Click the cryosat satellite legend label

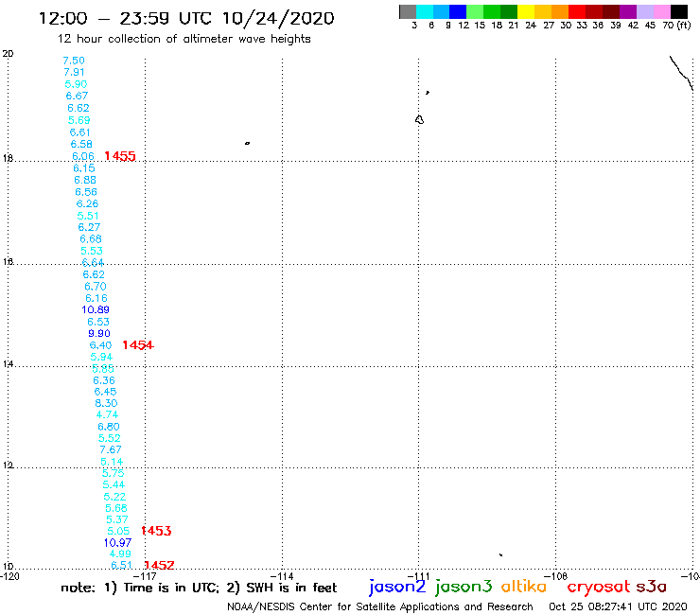point(598,587)
